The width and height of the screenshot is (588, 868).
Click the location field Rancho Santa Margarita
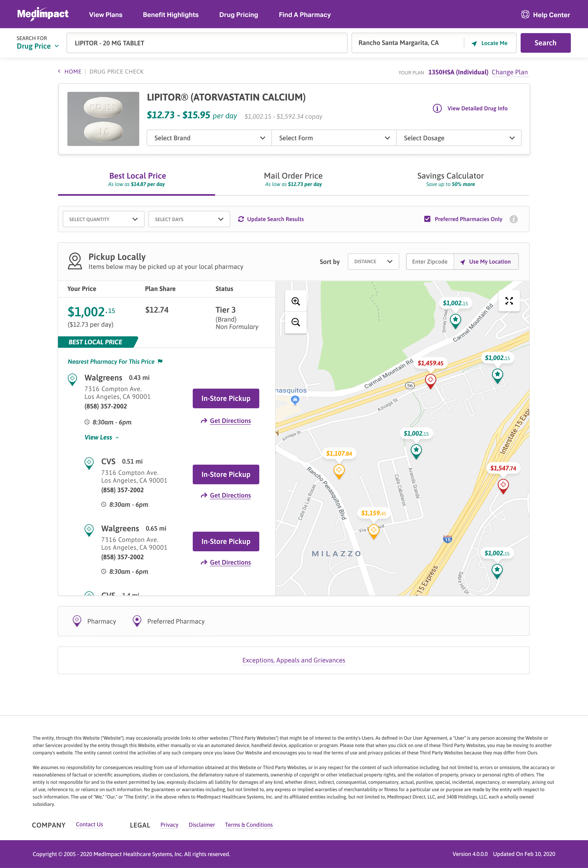[x=408, y=43]
